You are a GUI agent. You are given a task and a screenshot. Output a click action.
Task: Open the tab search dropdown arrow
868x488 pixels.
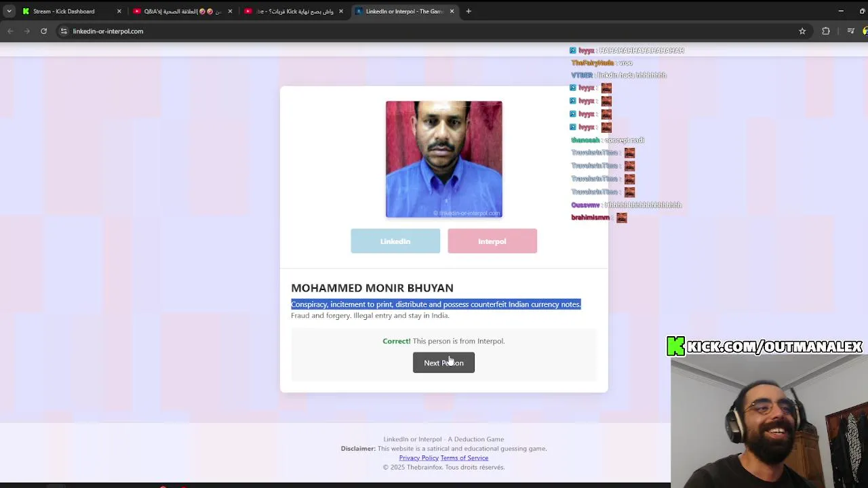[x=9, y=11]
